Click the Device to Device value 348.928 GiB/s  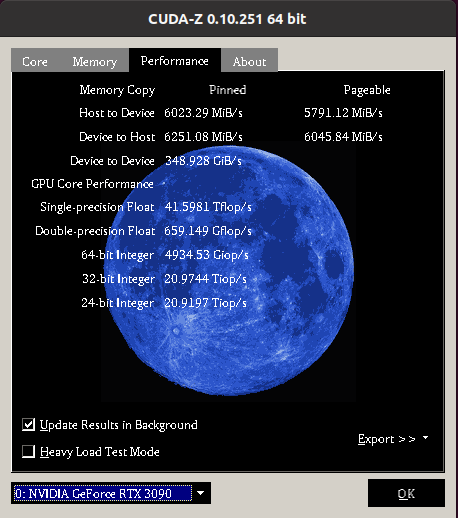(x=203, y=161)
